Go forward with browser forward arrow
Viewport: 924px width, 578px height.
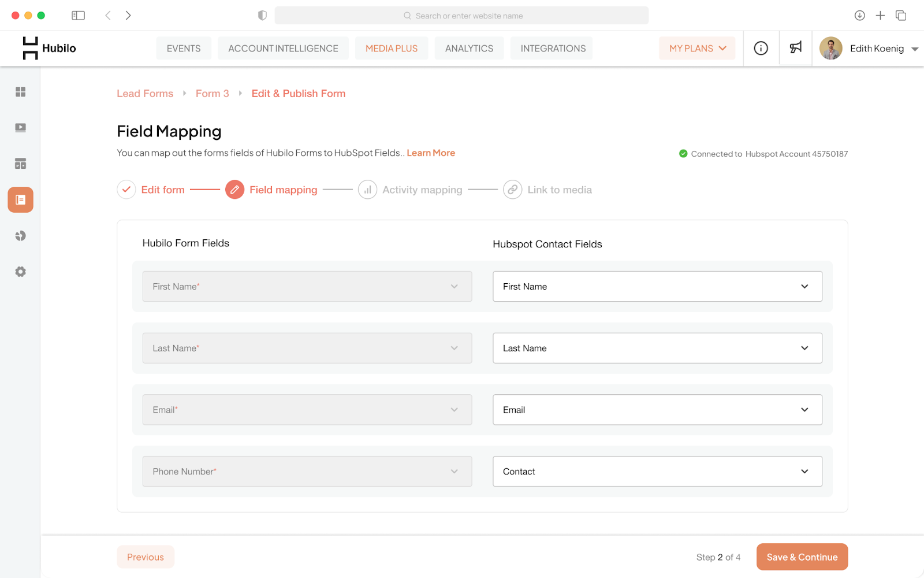click(x=128, y=16)
